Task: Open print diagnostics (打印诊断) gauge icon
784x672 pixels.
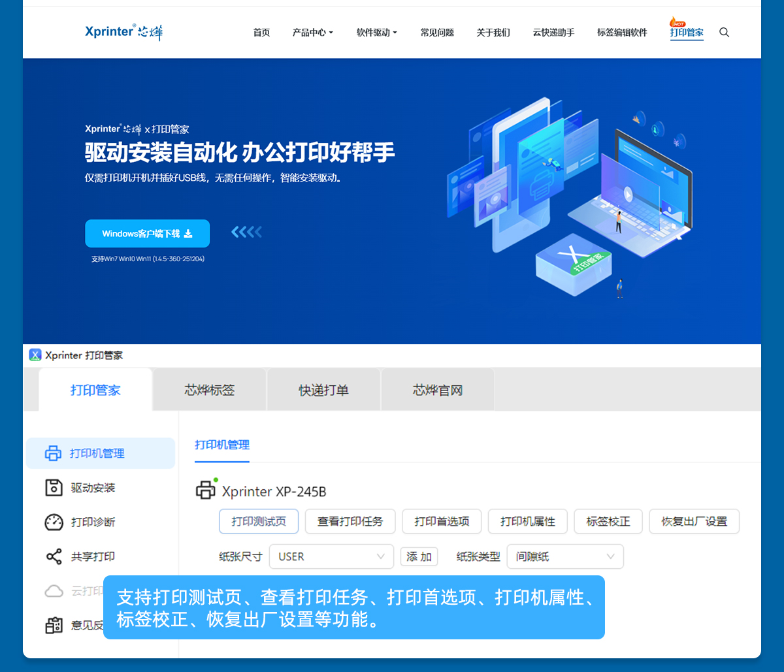Action: 53,522
